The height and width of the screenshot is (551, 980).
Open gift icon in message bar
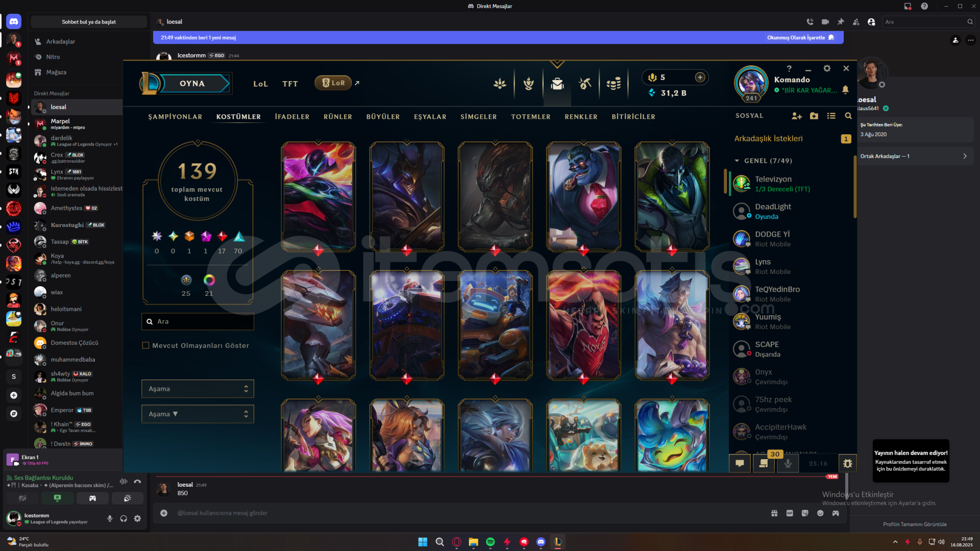[774, 513]
